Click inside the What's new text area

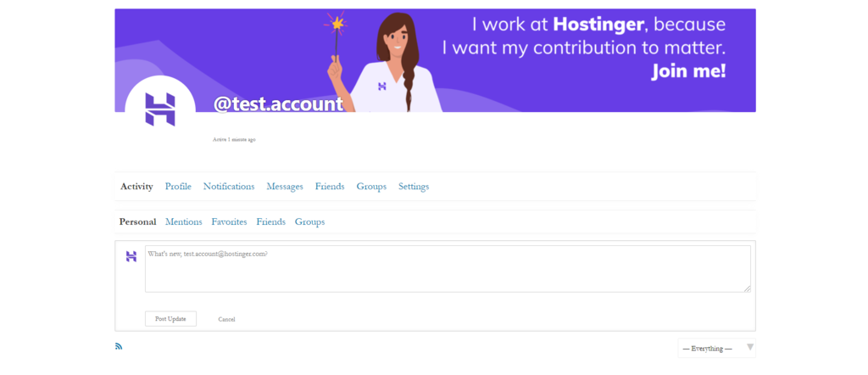click(x=448, y=269)
